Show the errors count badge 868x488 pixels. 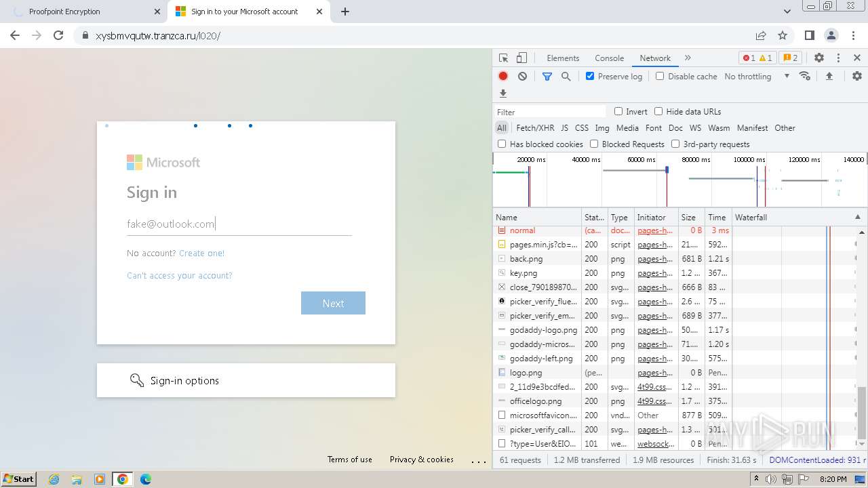[757, 58]
